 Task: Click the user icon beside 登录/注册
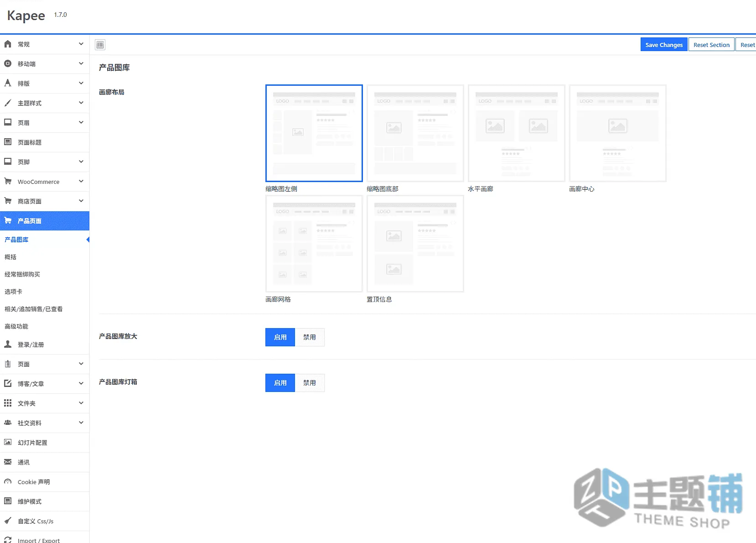[x=8, y=344]
